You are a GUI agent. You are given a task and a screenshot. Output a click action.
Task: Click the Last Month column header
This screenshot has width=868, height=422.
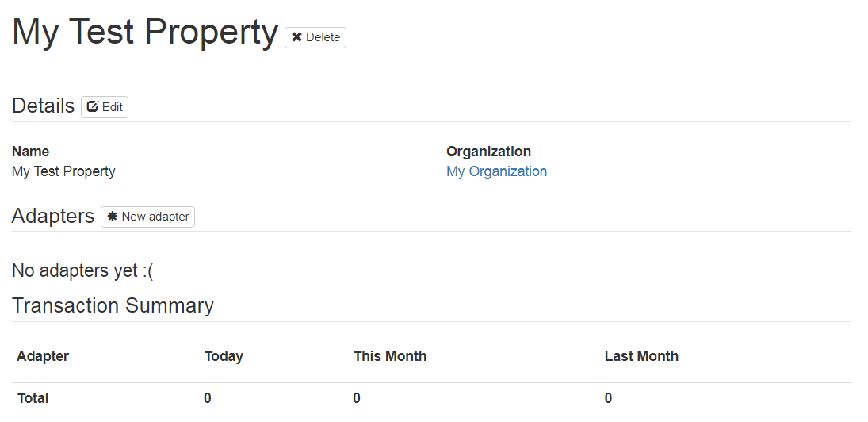pyautogui.click(x=641, y=356)
